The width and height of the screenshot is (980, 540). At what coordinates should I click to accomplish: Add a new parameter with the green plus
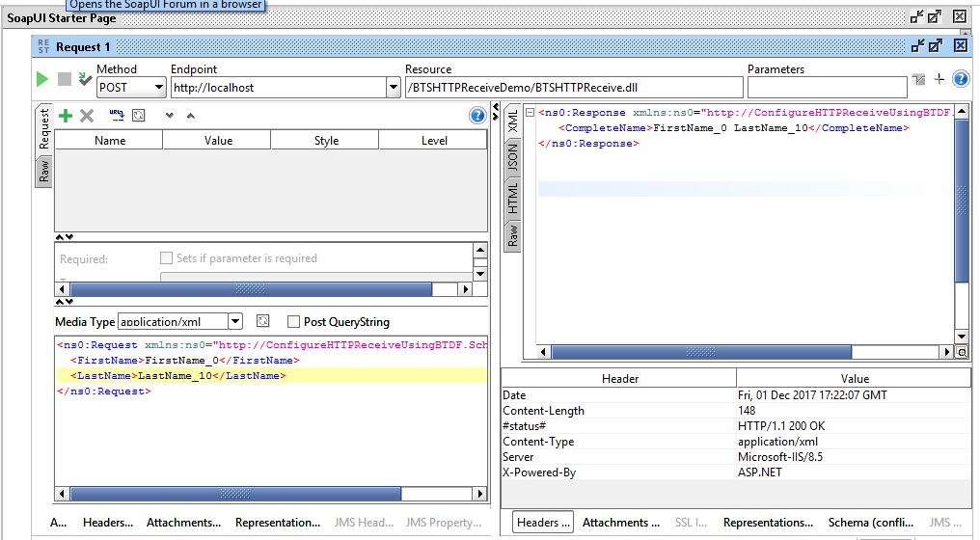(65, 116)
